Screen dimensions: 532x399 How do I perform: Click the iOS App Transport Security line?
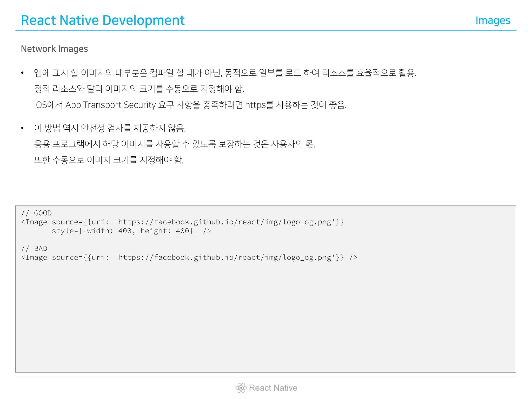click(190, 105)
